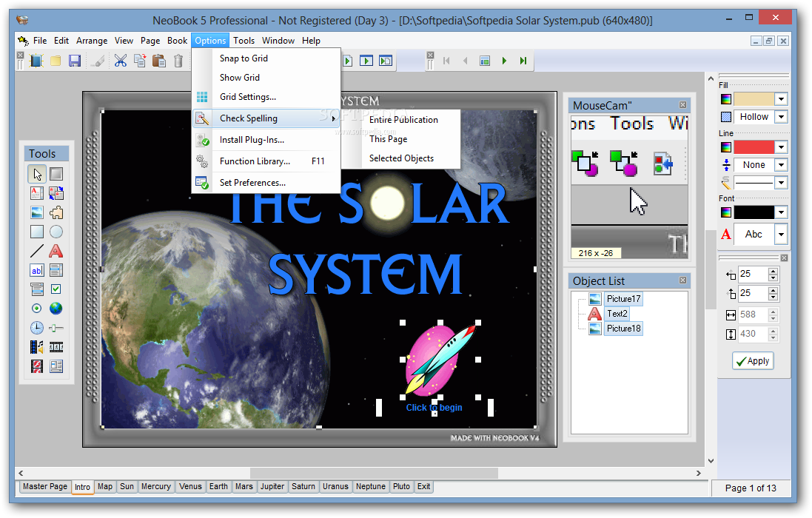The width and height of the screenshot is (812, 518).
Task: Expand Check Spelling submenu arrow
Action: pos(334,118)
